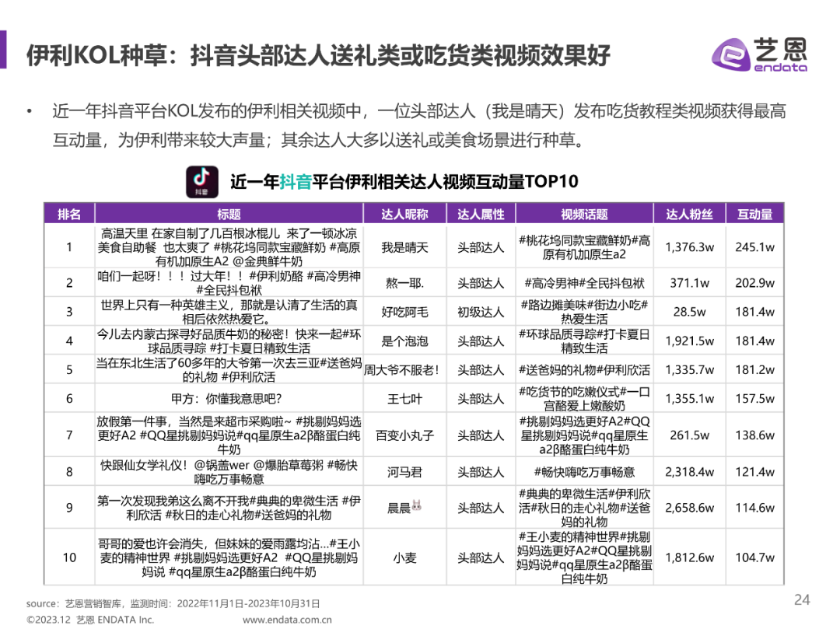840x629 pixels.
Task: Click the fans value 1,812.6w
Action: pyautogui.click(x=689, y=557)
